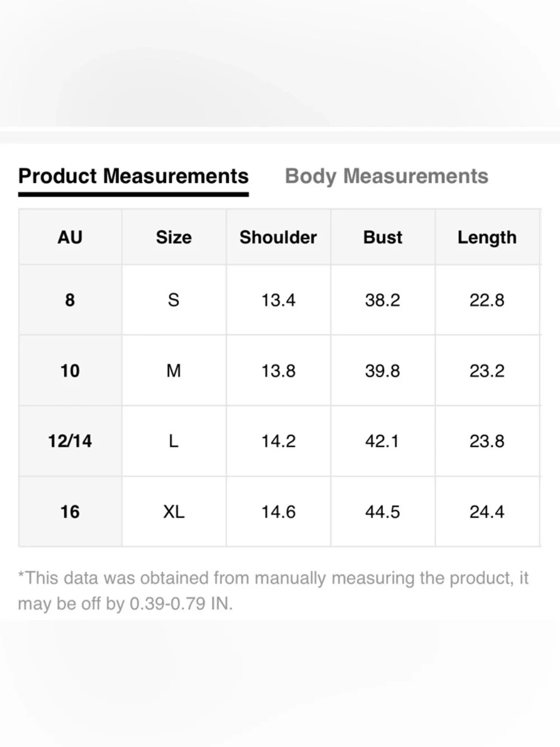This screenshot has height=747, width=560.
Task: Click the Shoulder column header
Action: [x=278, y=237]
